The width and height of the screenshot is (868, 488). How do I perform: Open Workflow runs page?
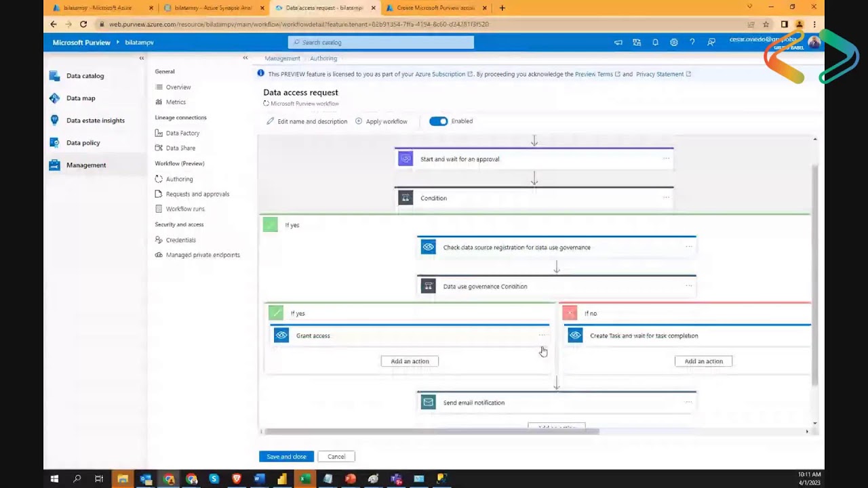185,209
